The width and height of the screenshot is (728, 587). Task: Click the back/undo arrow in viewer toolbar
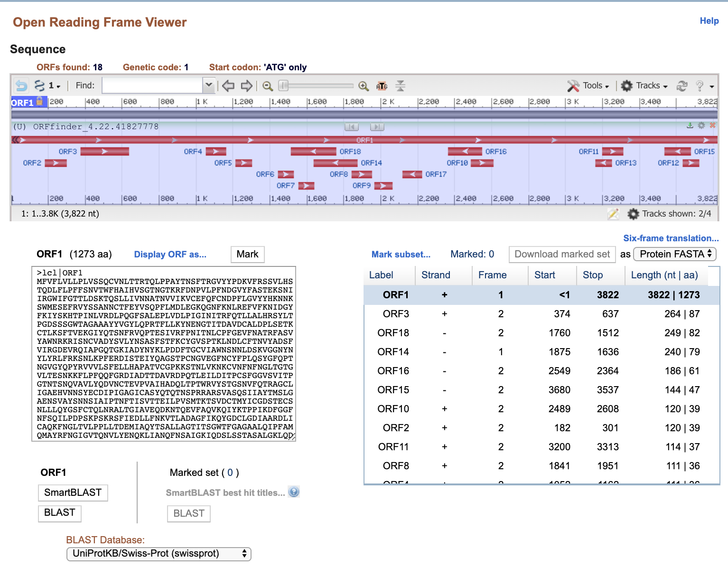(21, 86)
